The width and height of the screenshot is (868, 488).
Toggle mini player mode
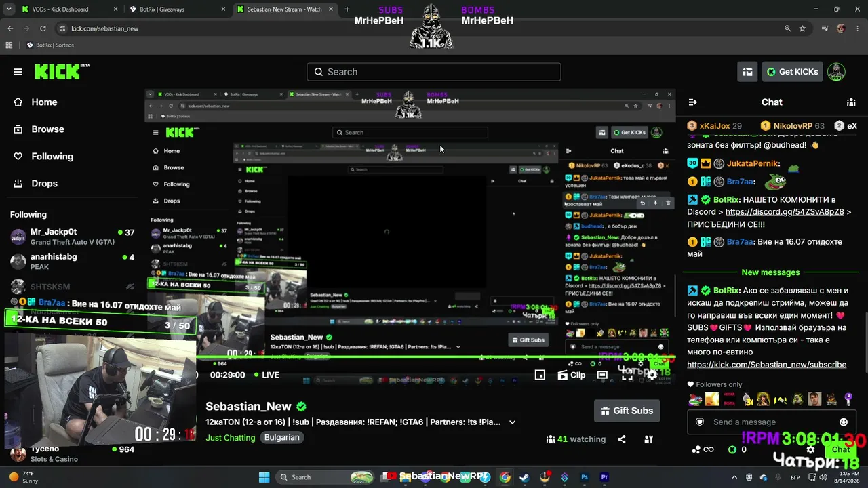click(540, 375)
